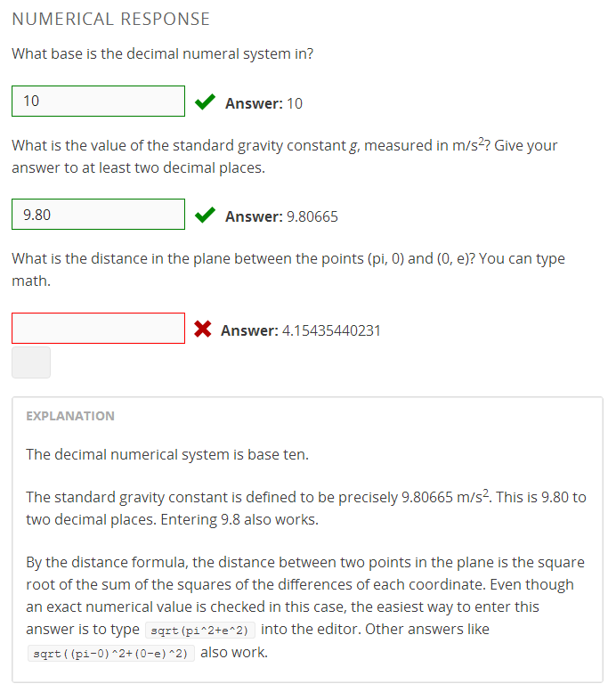Select the empty distance answer input field
Viewport: 616px width, 692px height.
[x=98, y=328]
